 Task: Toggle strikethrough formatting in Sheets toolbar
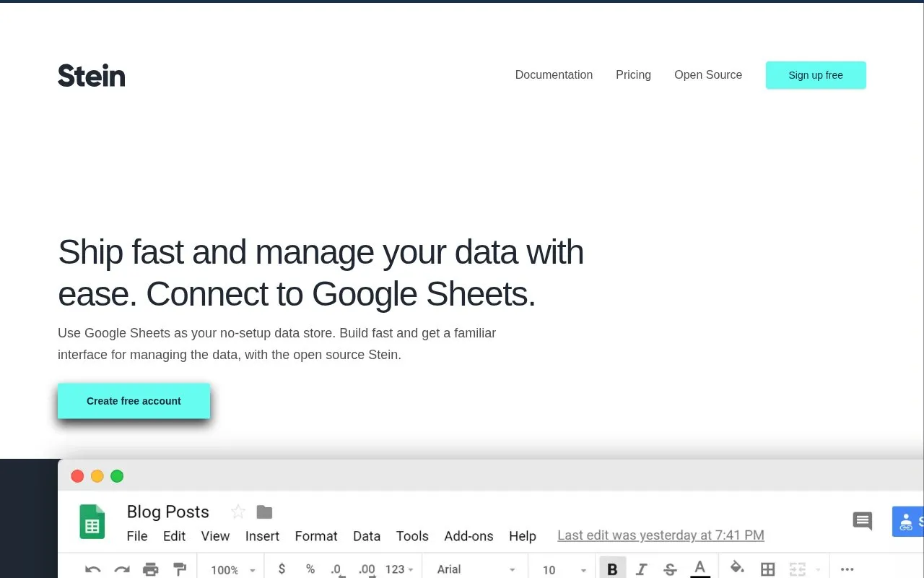tap(670, 569)
